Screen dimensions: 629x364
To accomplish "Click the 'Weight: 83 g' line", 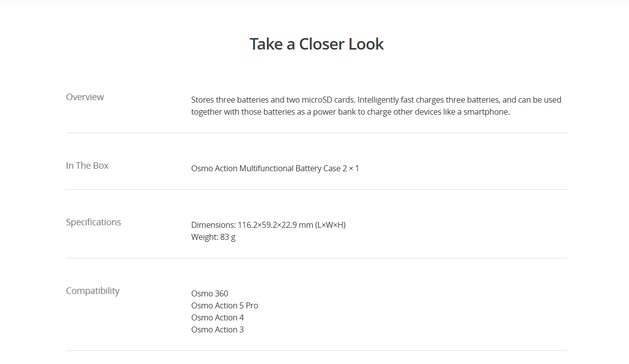I will pos(213,237).
